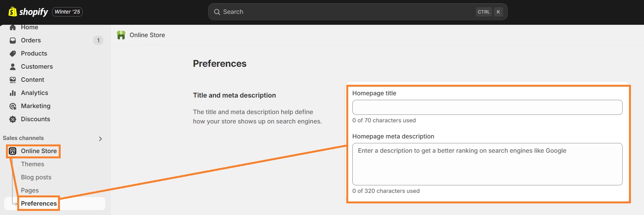Click the Products tag icon
Viewport: 644px width, 215px height.
[x=13, y=53]
